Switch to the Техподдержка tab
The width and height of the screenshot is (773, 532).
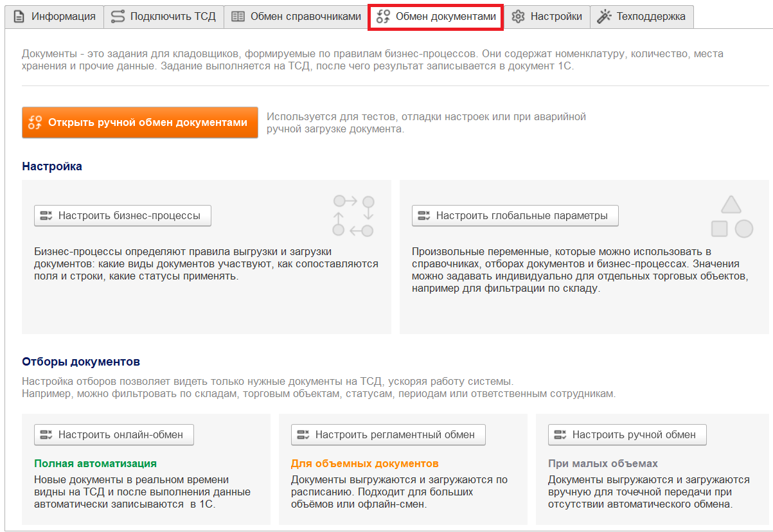(x=641, y=17)
